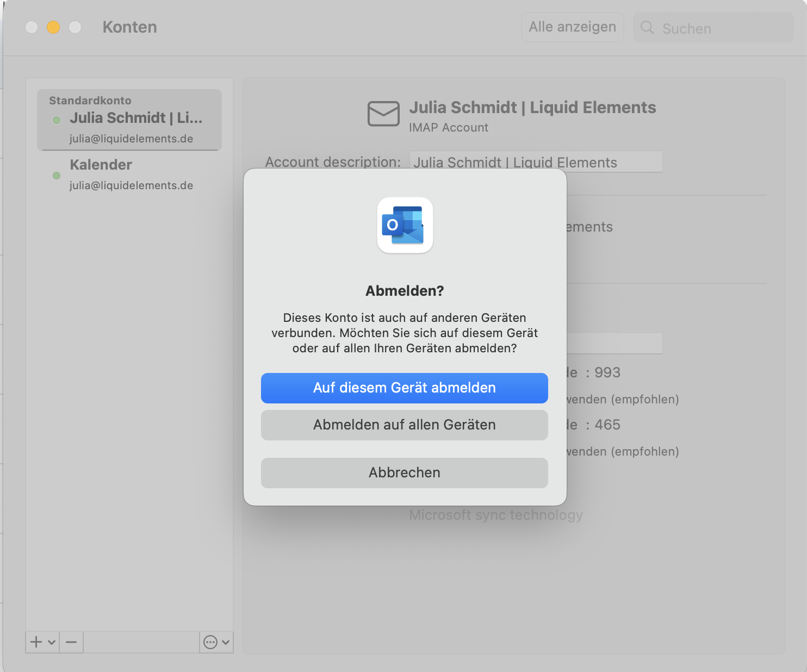This screenshot has width=807, height=672.
Task: Click the envelope IMAP account icon
Action: pos(383,114)
